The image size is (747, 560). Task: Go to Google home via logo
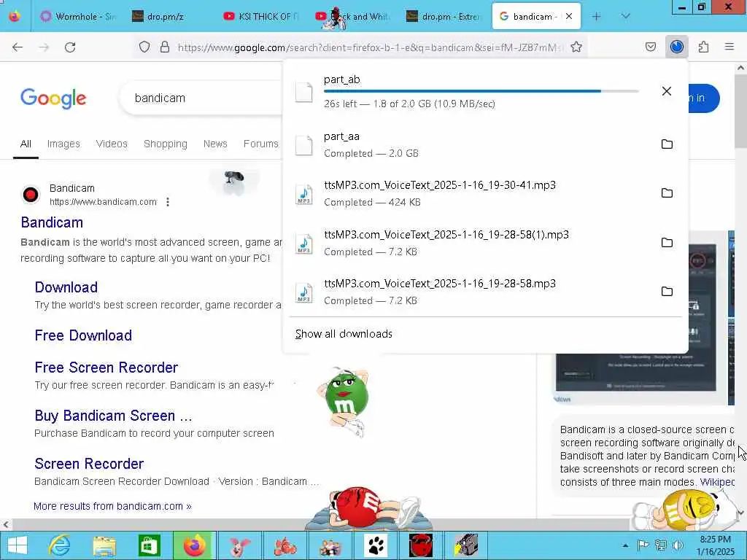point(53,98)
